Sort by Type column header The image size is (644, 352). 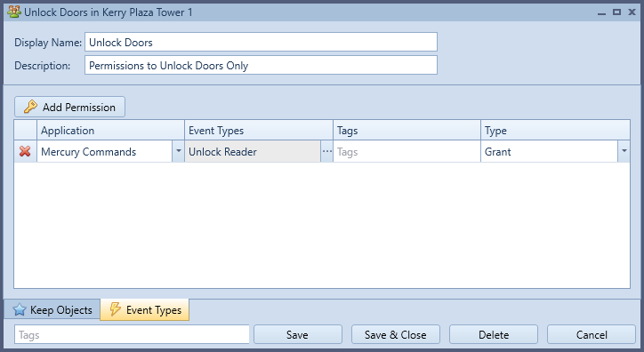555,130
